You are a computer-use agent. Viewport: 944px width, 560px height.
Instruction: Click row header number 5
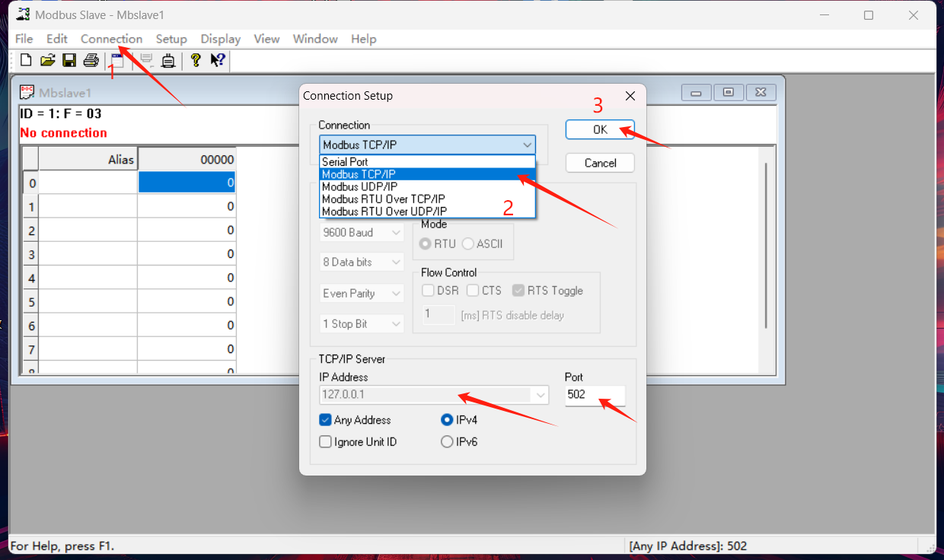(30, 302)
